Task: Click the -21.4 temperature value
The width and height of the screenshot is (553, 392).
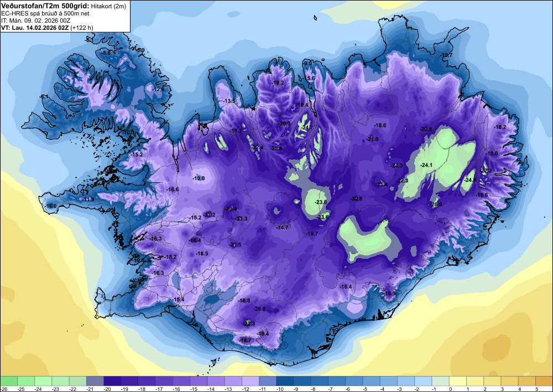Action: 382,184
